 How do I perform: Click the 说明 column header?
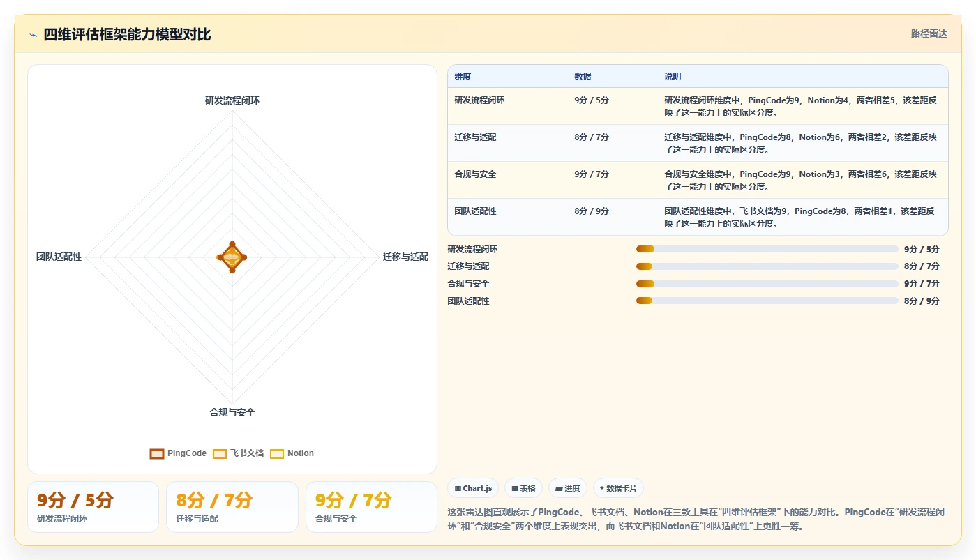[x=673, y=77]
